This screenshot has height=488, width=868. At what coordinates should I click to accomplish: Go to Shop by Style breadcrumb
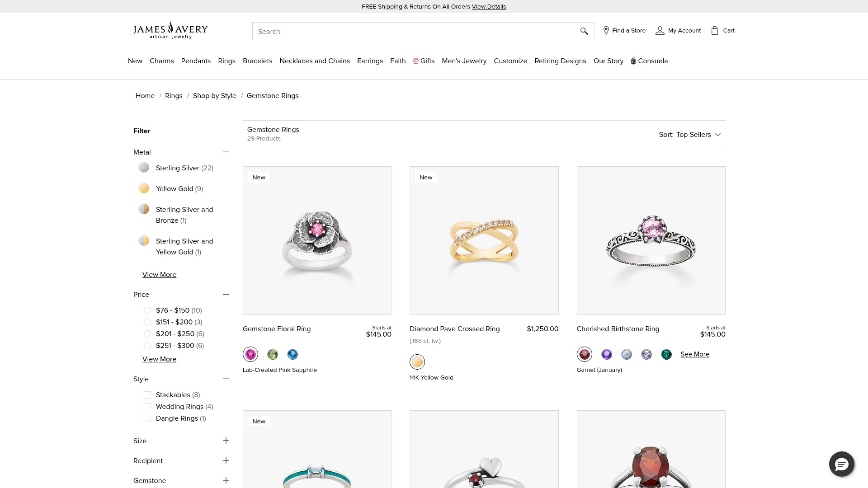coord(215,96)
